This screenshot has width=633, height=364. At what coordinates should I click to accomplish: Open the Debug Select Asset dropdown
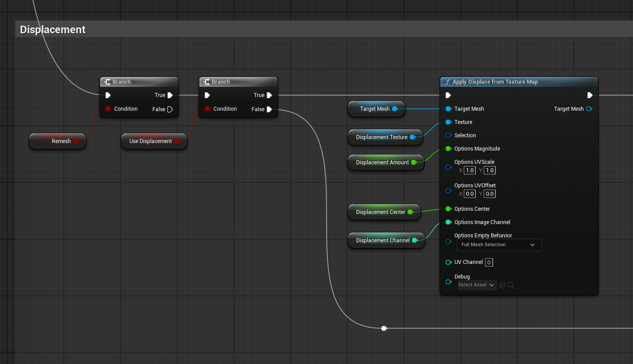(x=477, y=285)
